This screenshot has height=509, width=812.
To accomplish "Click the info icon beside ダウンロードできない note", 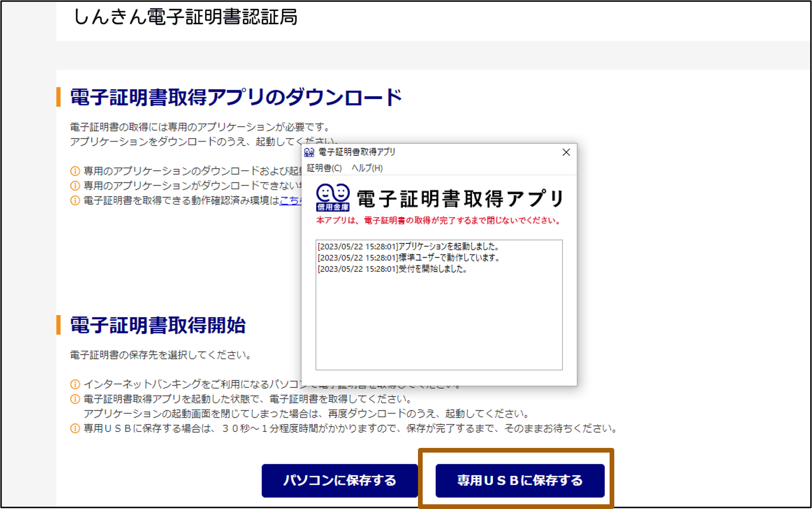I will 75,186.
